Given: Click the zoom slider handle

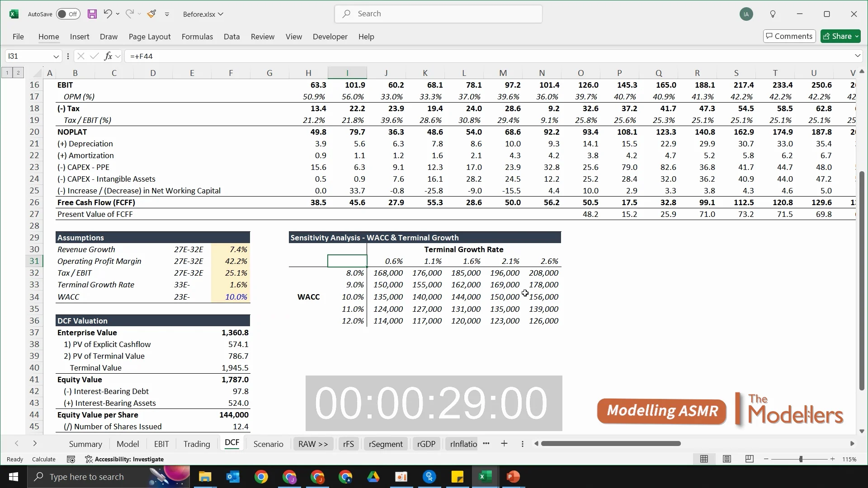Looking at the screenshot, I should point(801,459).
